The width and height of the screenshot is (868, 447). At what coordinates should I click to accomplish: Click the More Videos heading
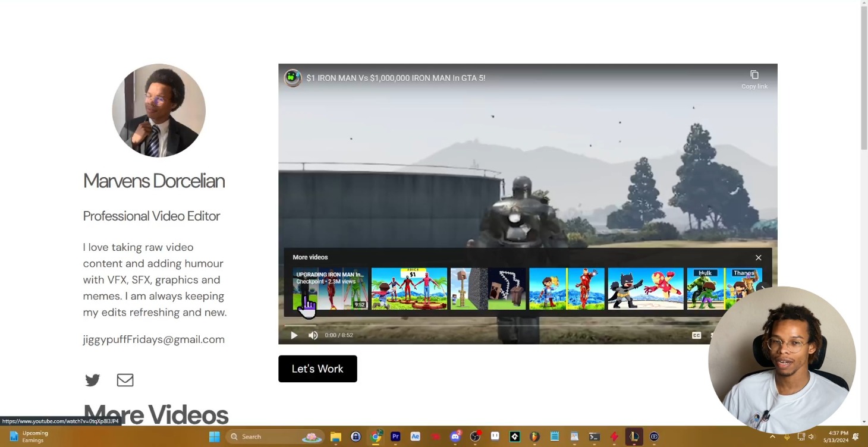pos(156,414)
